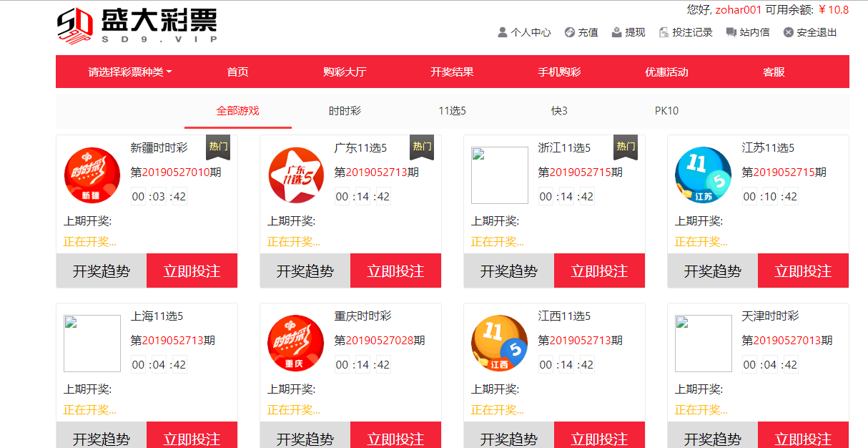This screenshot has height=448, width=868.
Task: Open 个人中心 user profile icon
Action: pos(503,32)
